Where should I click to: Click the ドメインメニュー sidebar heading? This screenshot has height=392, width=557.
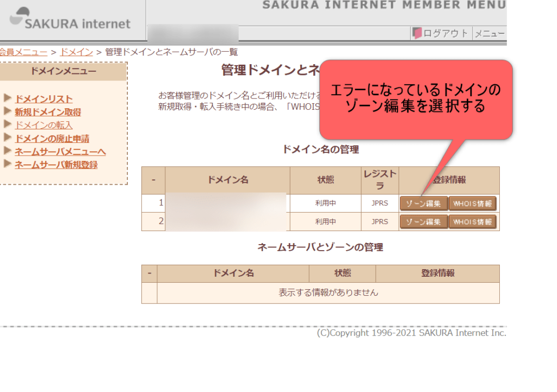point(63,71)
